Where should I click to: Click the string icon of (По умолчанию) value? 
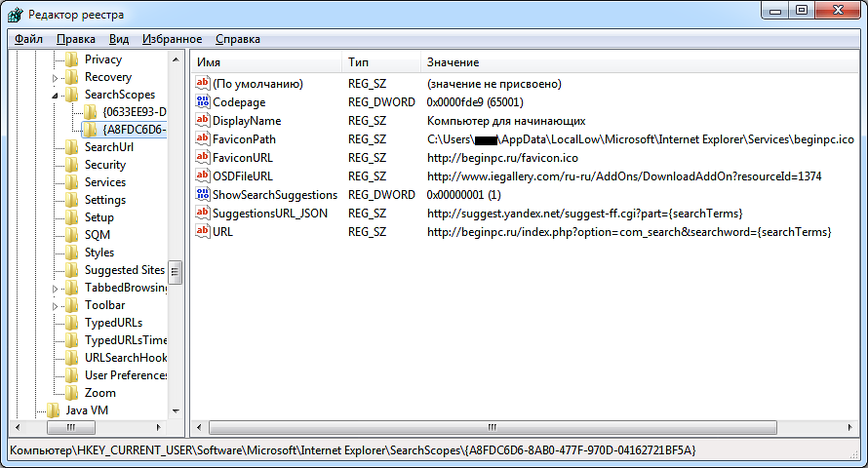203,84
